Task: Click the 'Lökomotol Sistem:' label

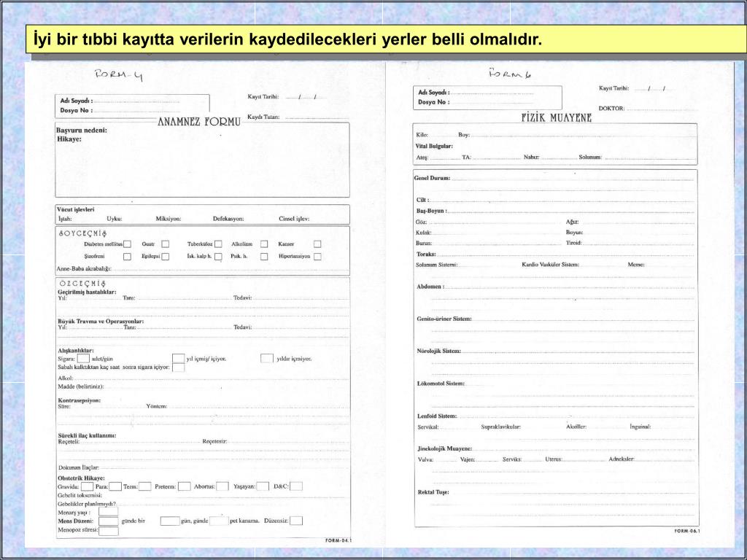Action: (441, 384)
